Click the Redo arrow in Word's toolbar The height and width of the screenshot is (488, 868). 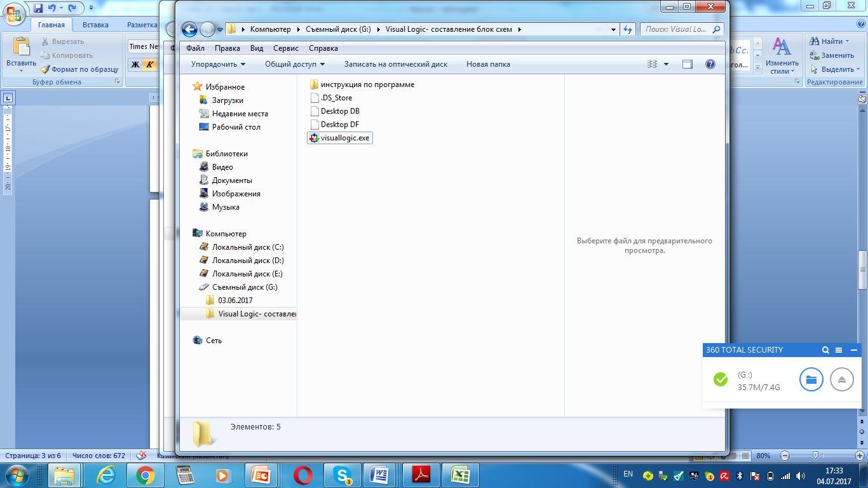pos(72,8)
